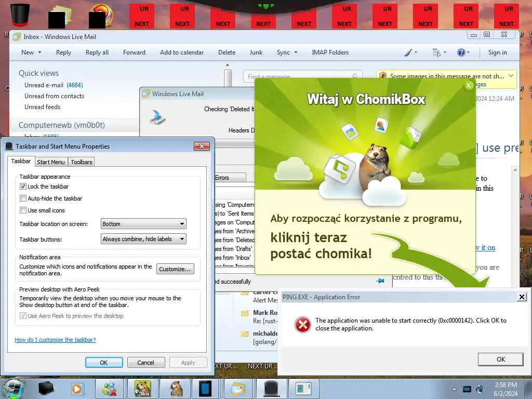Click the Customize... notification area button
Viewport: 532px width, 399px height.
(x=175, y=269)
